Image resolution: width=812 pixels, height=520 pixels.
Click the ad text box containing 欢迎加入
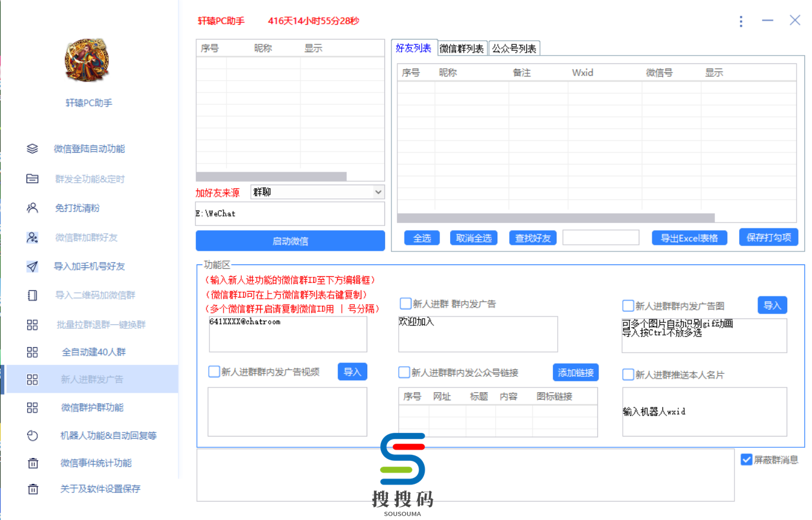click(x=478, y=334)
